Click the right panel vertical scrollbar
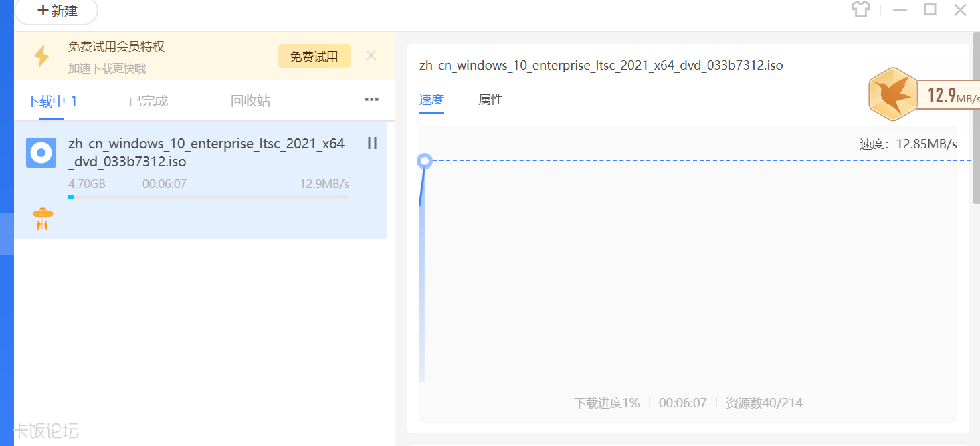 pos(977,117)
